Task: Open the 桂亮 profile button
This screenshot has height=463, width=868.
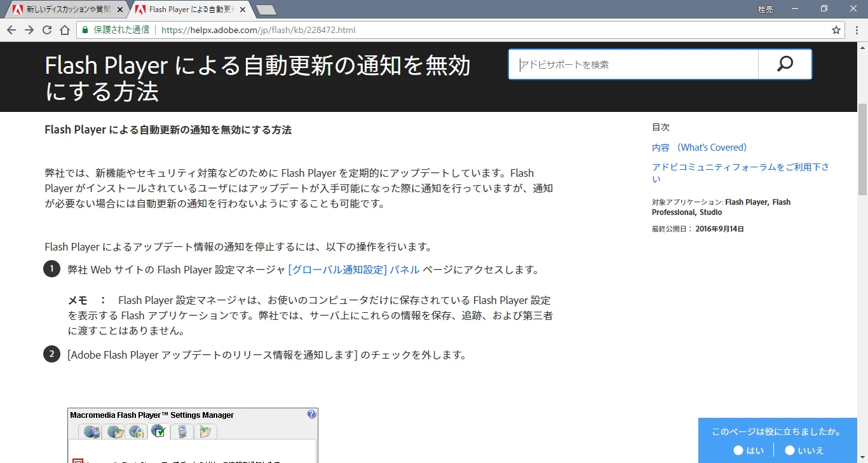Action: point(766,9)
